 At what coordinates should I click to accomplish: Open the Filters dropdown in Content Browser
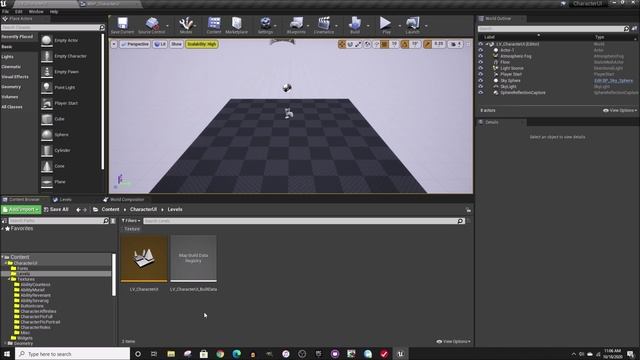click(131, 221)
